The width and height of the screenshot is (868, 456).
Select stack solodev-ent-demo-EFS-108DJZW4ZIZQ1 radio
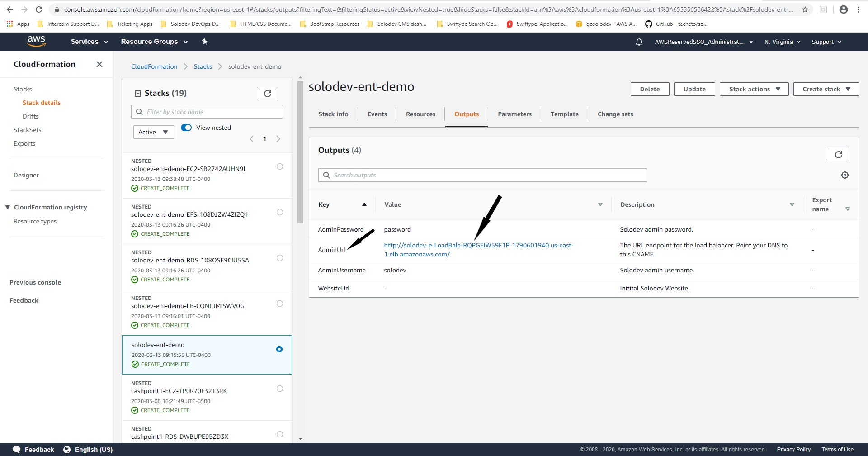tap(280, 212)
